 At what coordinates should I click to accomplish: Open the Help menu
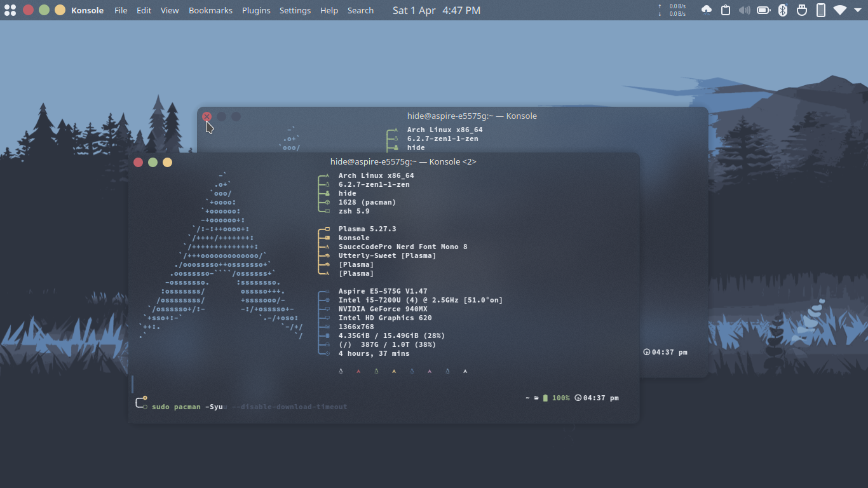tap(329, 10)
